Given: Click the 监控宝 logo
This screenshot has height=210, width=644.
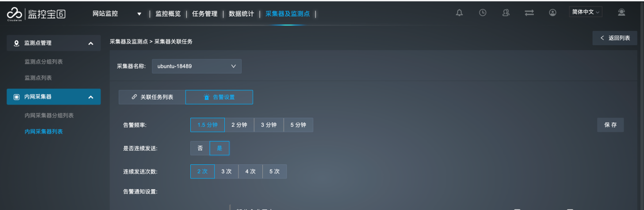Looking at the screenshot, I should click(36, 14).
